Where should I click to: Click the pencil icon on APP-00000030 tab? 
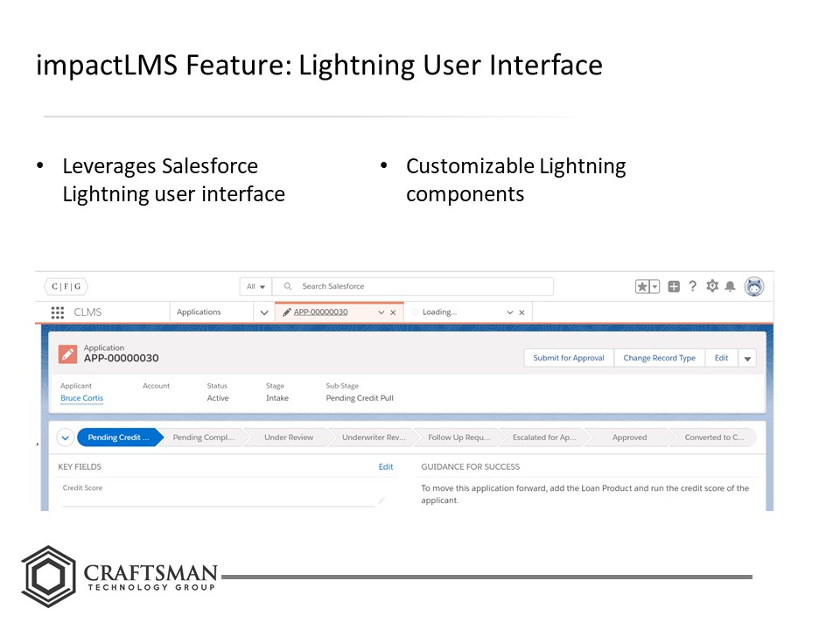click(x=287, y=312)
